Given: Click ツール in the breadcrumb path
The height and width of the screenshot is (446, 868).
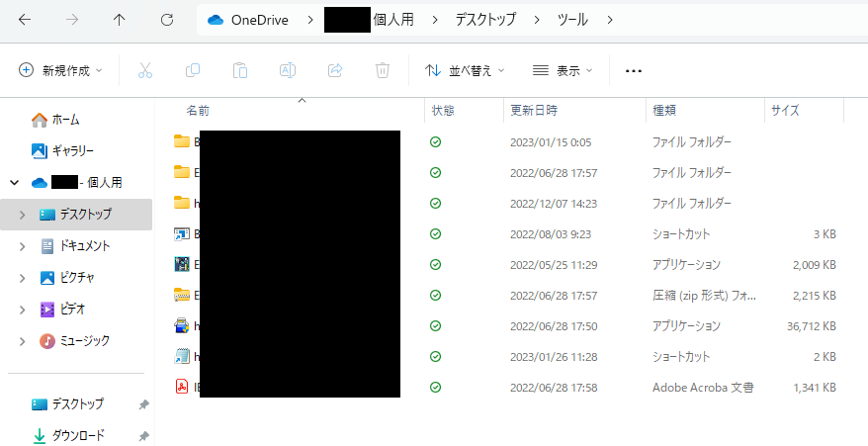Looking at the screenshot, I should coord(572,21).
